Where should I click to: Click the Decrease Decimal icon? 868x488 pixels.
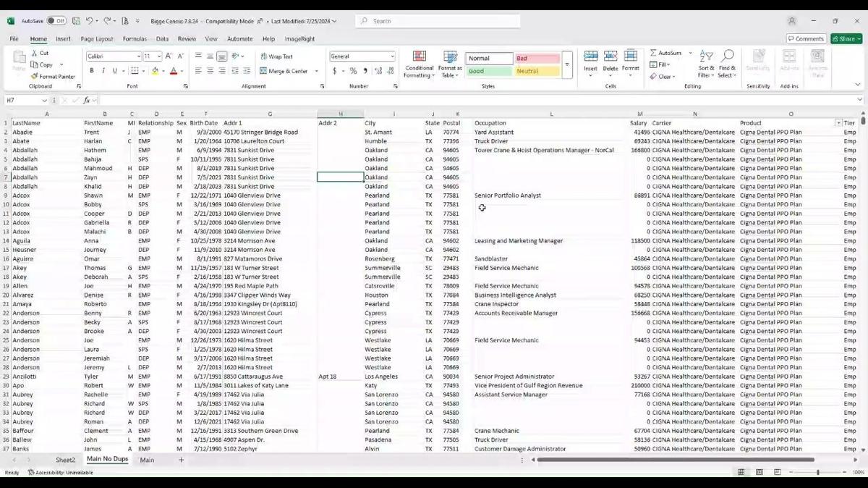click(389, 71)
